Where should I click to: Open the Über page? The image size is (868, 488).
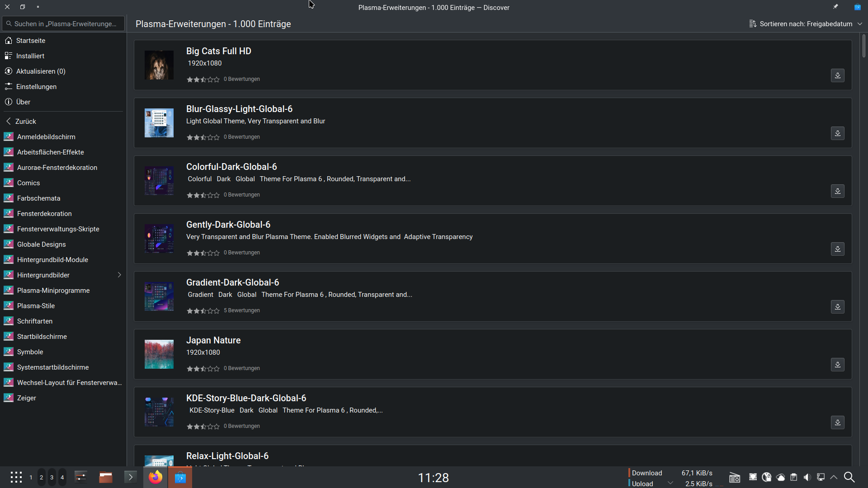click(63, 102)
